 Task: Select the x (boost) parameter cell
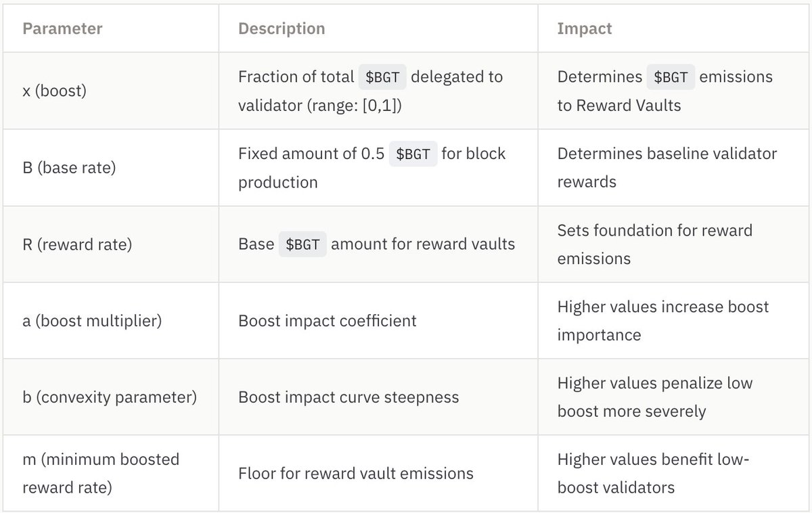pos(54,91)
